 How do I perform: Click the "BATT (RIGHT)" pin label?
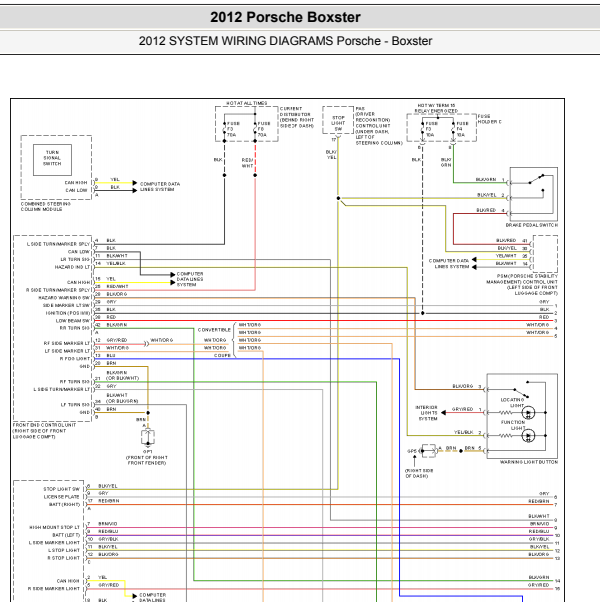(64, 504)
